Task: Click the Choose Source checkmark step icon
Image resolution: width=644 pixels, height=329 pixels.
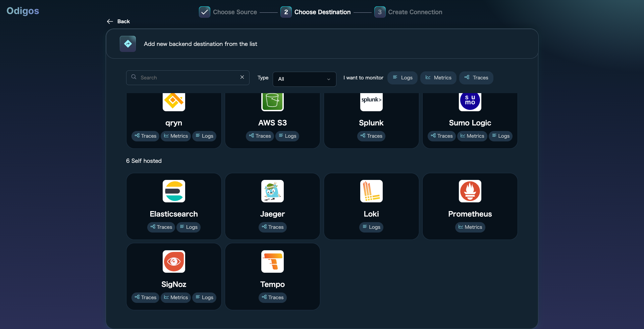Action: tap(205, 12)
